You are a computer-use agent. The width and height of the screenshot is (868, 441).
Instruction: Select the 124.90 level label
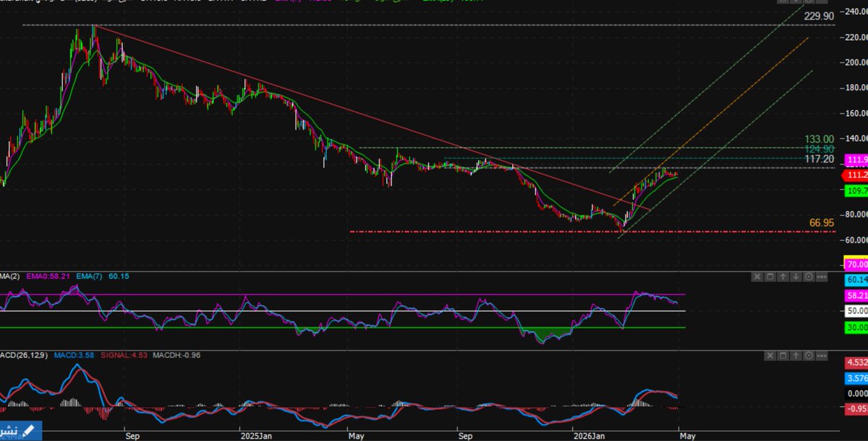[x=819, y=148]
